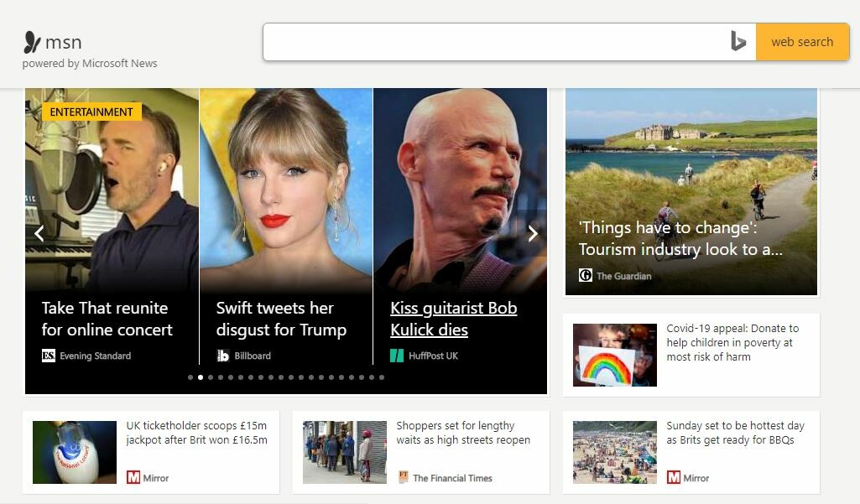Open the Kiss guitarist Bob Kulick dies link
860x504 pixels.
pyautogui.click(x=454, y=319)
